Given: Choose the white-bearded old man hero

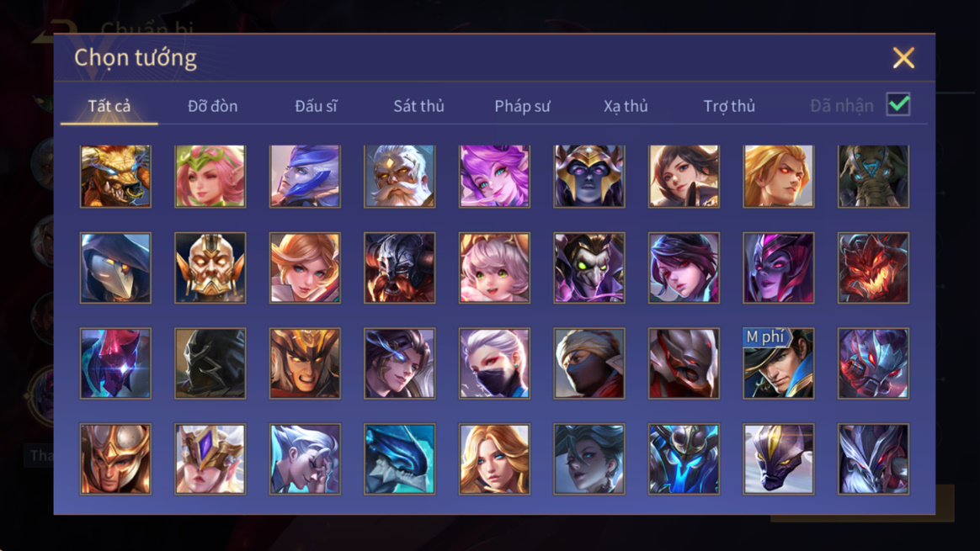Looking at the screenshot, I should (399, 176).
